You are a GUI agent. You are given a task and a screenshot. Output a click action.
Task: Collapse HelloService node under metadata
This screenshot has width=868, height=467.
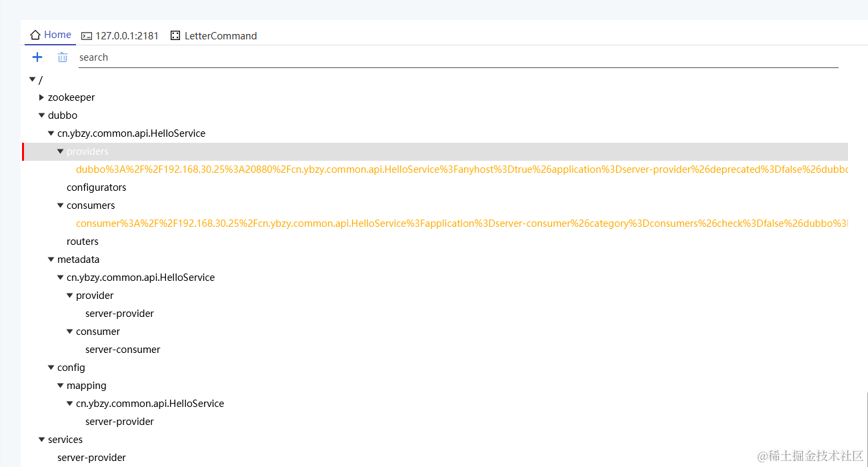pyautogui.click(x=60, y=278)
